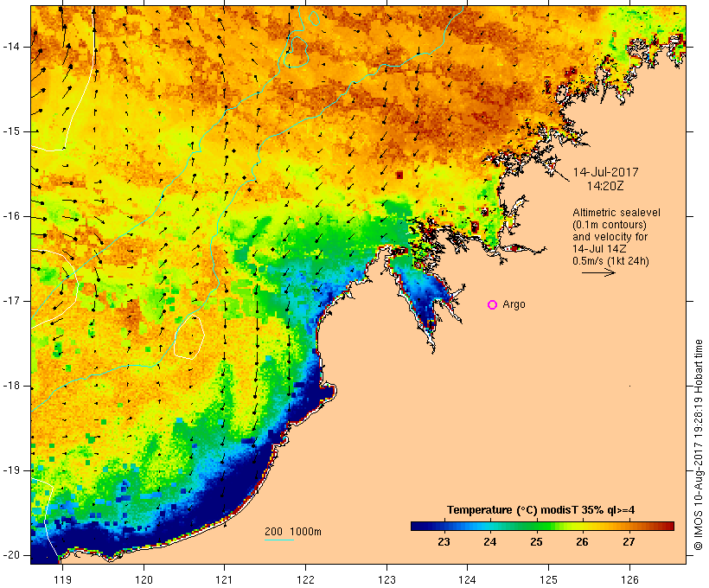This screenshot has height=588, width=709.
Task: Click the small closed white sea-level contour loop
Action: pos(189,337)
